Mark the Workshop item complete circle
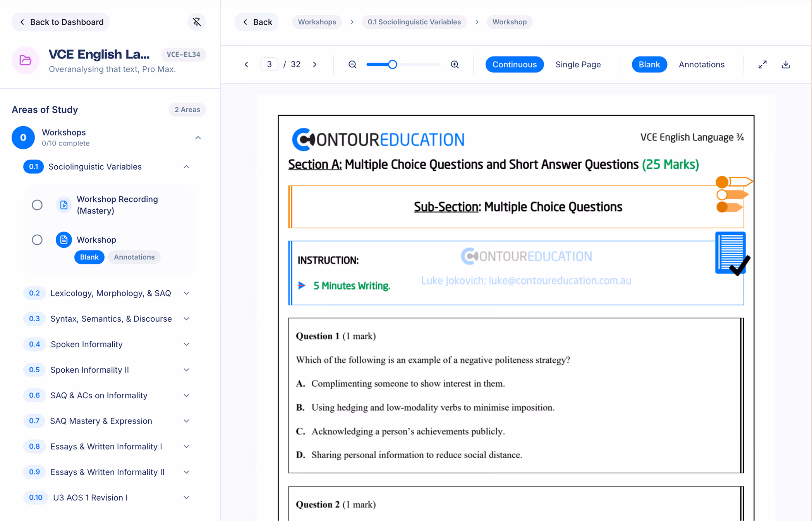Image resolution: width=812 pixels, height=521 pixels. (x=37, y=240)
